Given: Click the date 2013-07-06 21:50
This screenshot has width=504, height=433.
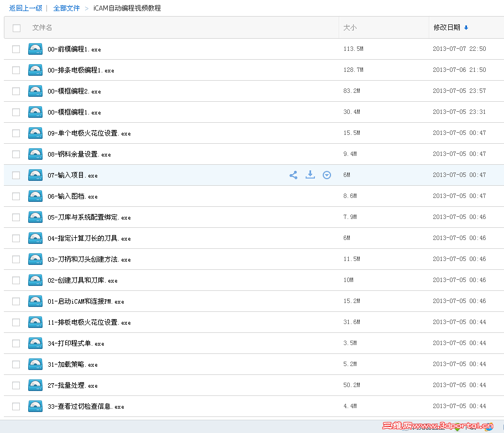Looking at the screenshot, I should (459, 70).
